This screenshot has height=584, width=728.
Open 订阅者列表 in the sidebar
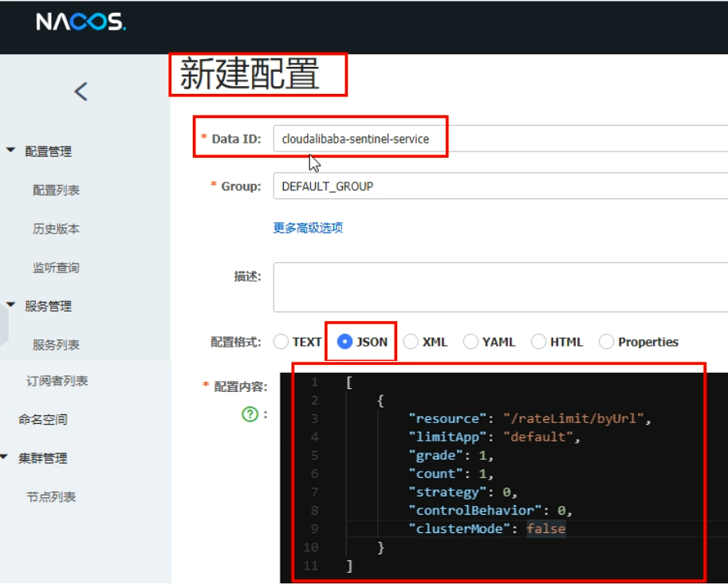click(57, 381)
